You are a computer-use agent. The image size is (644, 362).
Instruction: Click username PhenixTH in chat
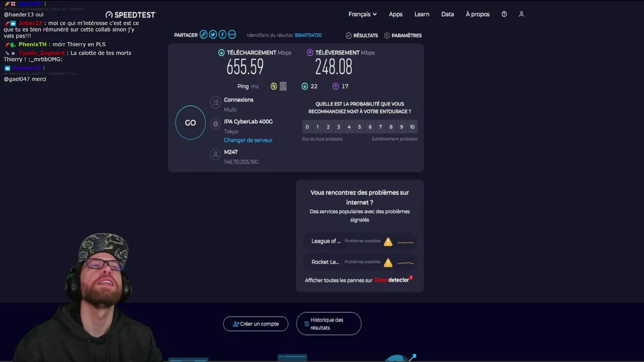pos(33,44)
